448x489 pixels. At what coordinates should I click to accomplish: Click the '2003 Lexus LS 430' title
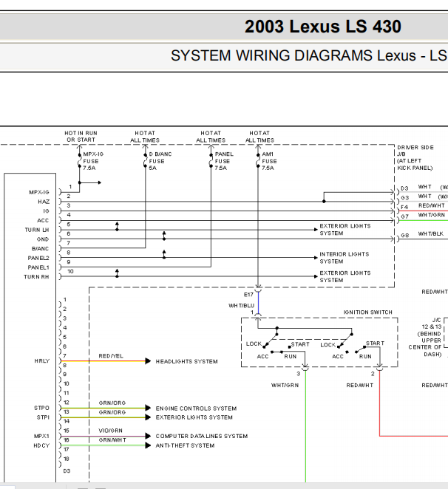coord(323,27)
